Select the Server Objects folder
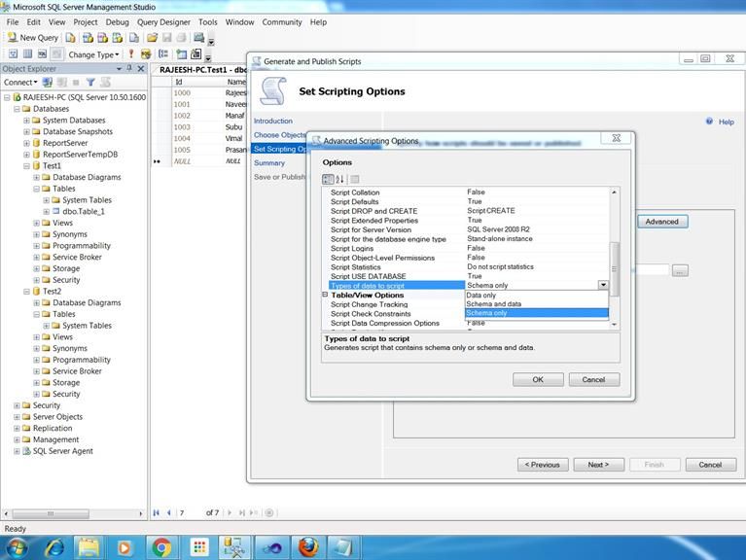 point(57,417)
